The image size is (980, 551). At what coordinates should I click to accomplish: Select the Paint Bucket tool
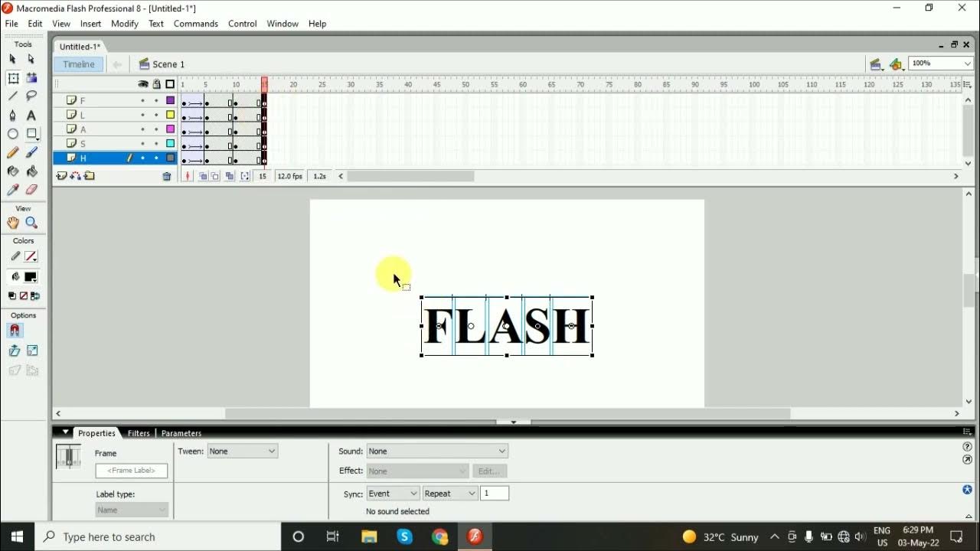[31, 171]
